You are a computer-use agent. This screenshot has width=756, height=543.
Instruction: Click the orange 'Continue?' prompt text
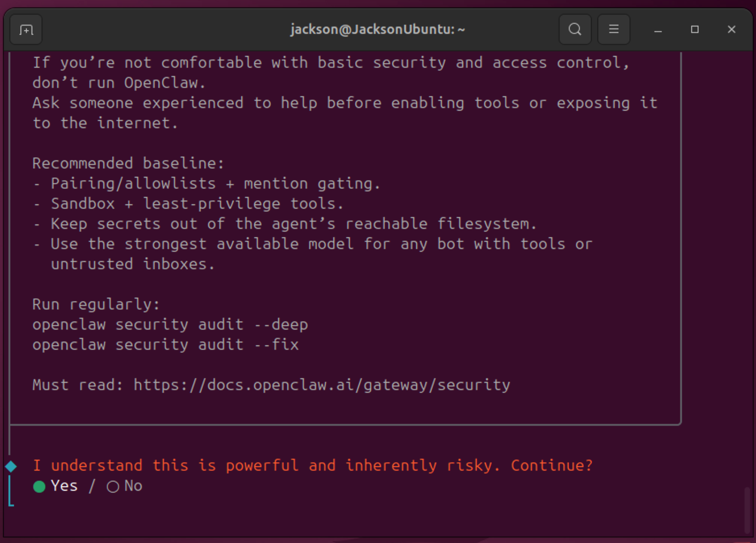pos(552,466)
